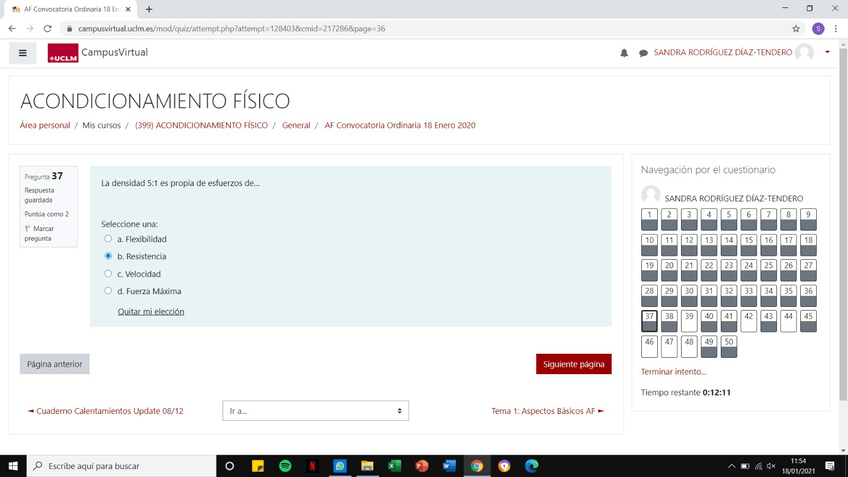Image resolution: width=848 pixels, height=477 pixels.
Task: Jump to question 48 in navigation
Action: pyautogui.click(x=688, y=346)
